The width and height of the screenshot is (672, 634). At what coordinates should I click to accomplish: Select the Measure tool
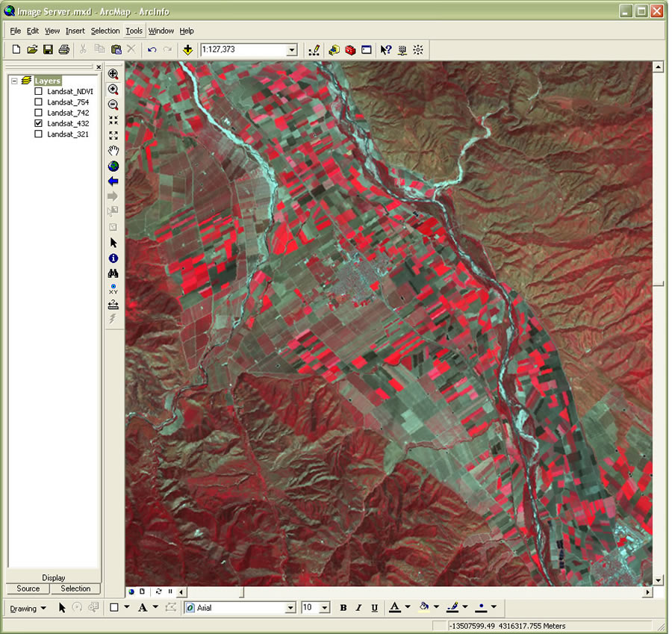click(x=113, y=305)
